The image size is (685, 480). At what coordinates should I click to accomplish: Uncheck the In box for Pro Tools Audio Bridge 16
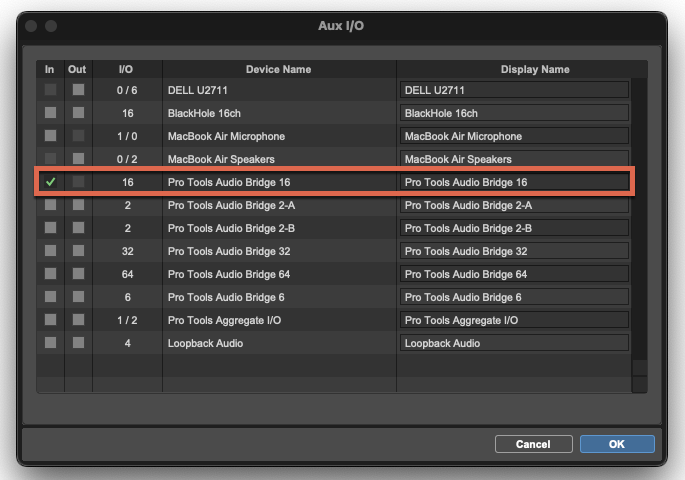tap(51, 182)
